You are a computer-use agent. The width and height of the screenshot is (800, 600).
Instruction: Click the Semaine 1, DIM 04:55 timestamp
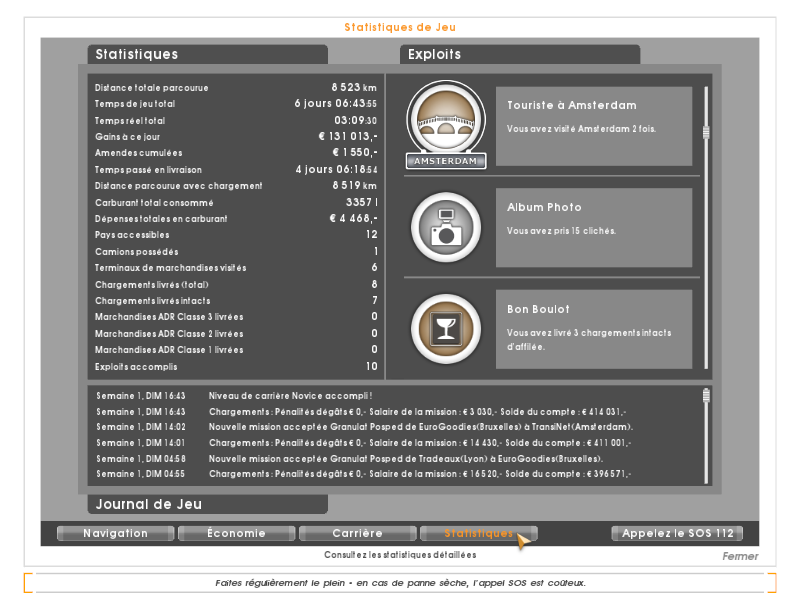click(x=141, y=474)
